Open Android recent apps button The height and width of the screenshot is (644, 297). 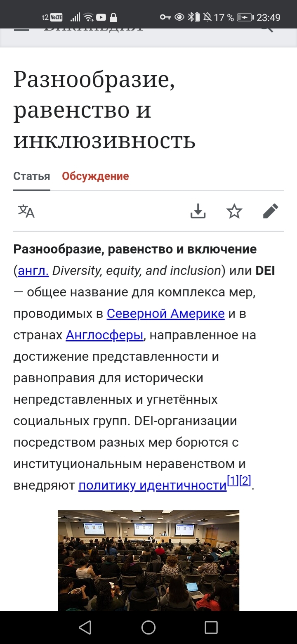pos(211,627)
